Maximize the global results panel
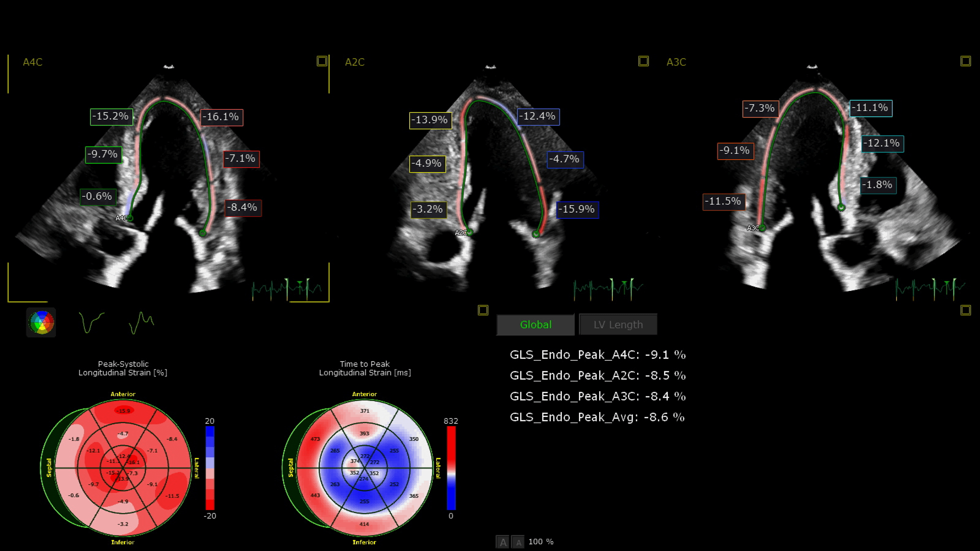The width and height of the screenshot is (980, 551). point(966,310)
